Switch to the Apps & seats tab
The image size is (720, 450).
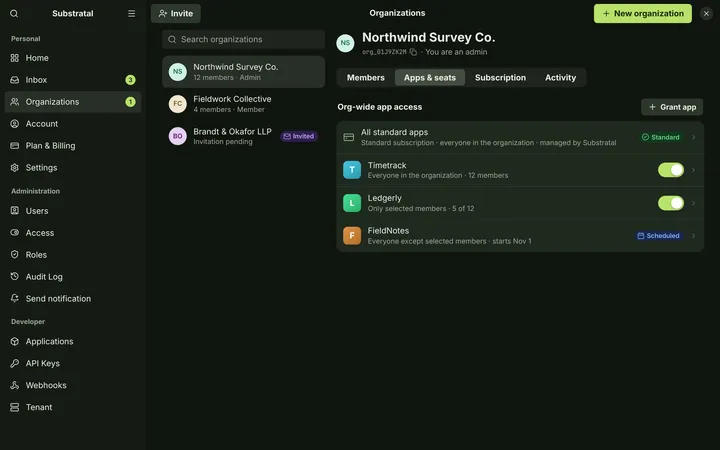click(x=430, y=78)
